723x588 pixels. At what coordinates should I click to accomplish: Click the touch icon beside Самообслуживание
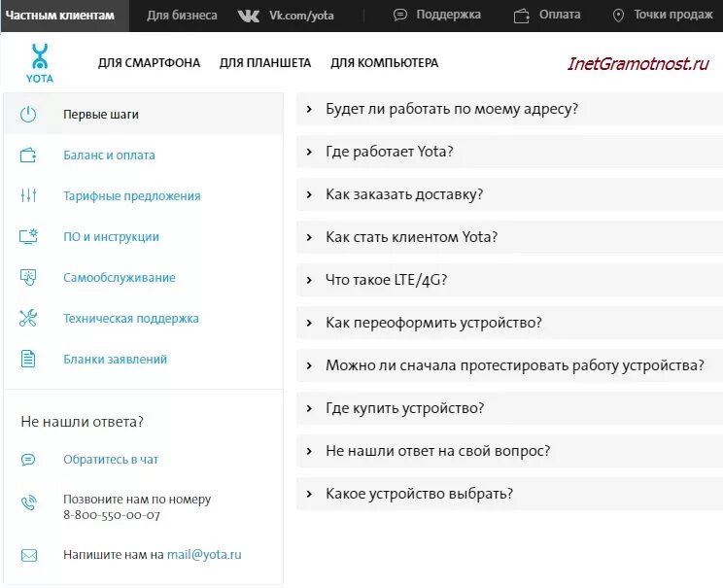tap(28, 278)
